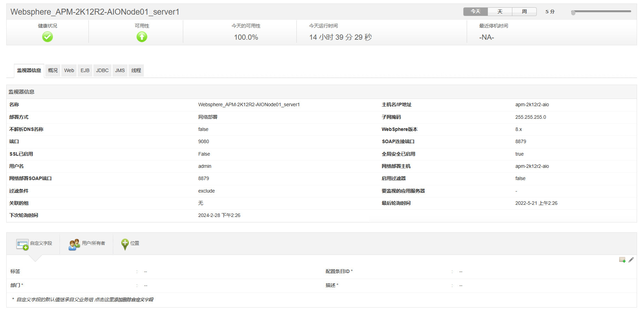644x311 pixels.
Task: Click the 关联的组 value 无
Action: [x=201, y=203]
